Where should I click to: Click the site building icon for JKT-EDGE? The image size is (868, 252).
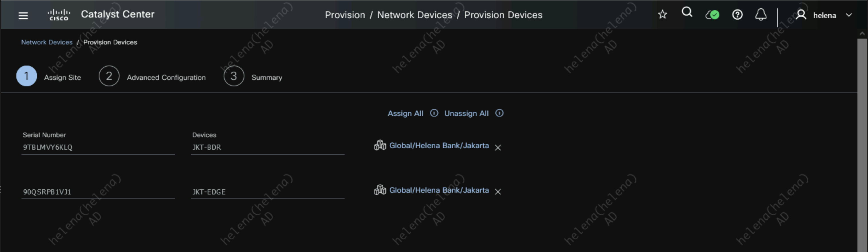pyautogui.click(x=380, y=190)
